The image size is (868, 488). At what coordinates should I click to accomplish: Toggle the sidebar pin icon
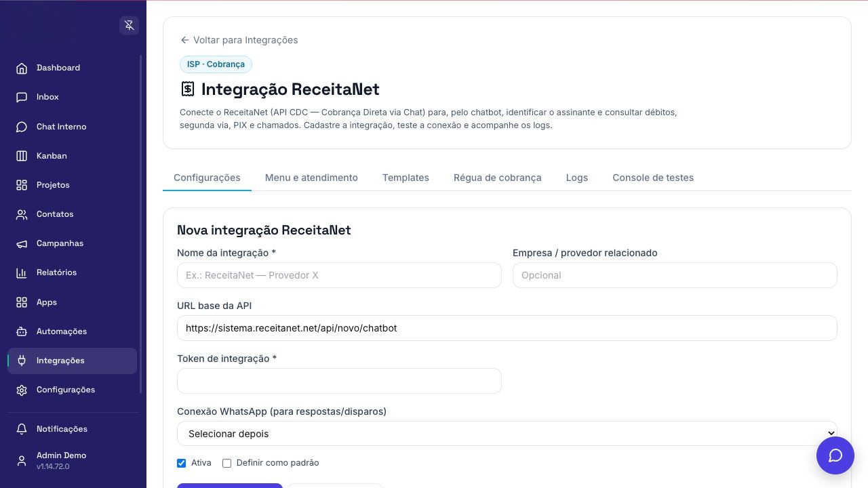click(129, 26)
